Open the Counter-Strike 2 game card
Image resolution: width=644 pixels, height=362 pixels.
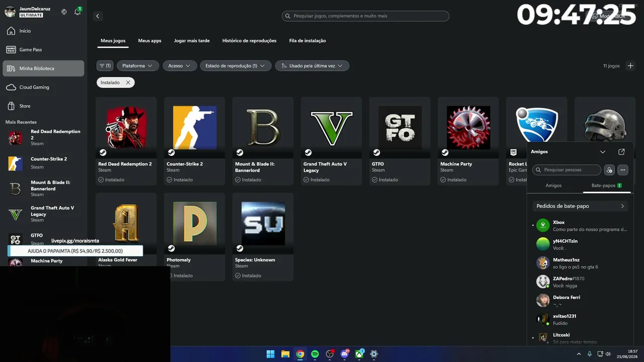click(195, 141)
